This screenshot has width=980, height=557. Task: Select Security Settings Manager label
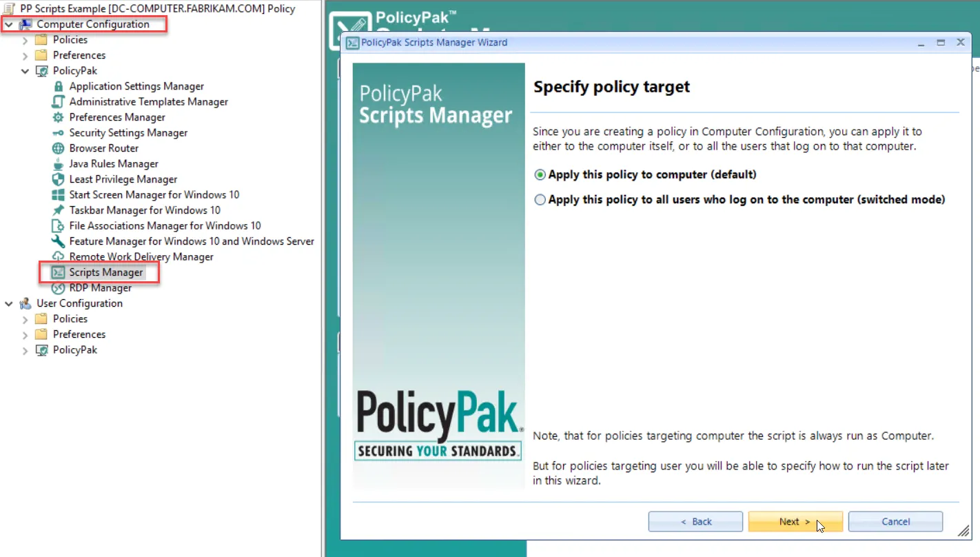pos(128,132)
